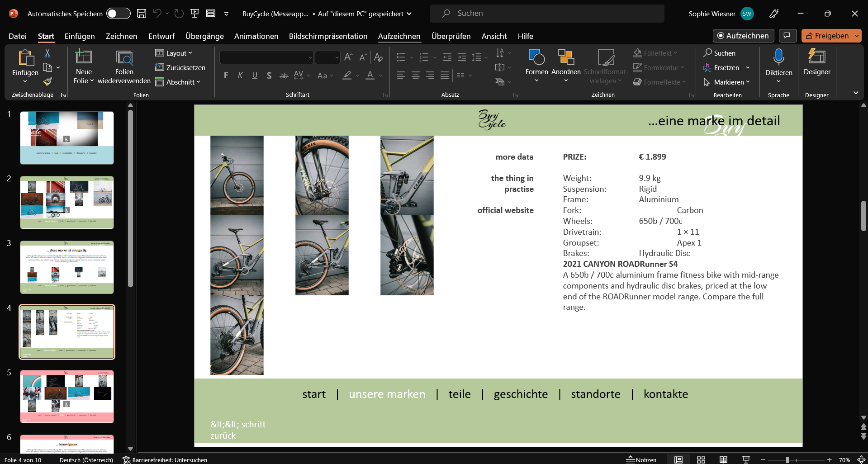Click the 'official website' text on slide
The width and height of the screenshot is (868, 464).
coord(505,210)
